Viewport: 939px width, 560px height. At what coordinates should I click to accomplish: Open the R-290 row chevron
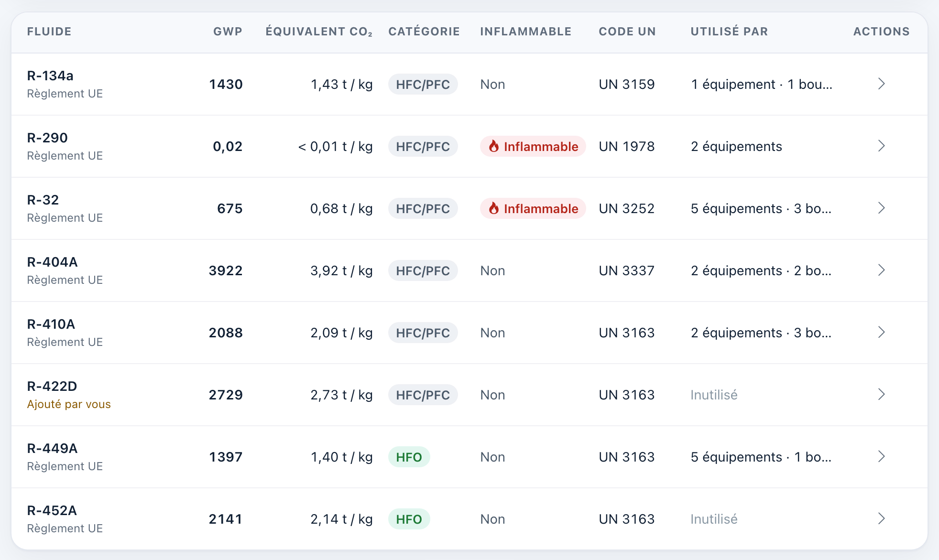tap(882, 146)
